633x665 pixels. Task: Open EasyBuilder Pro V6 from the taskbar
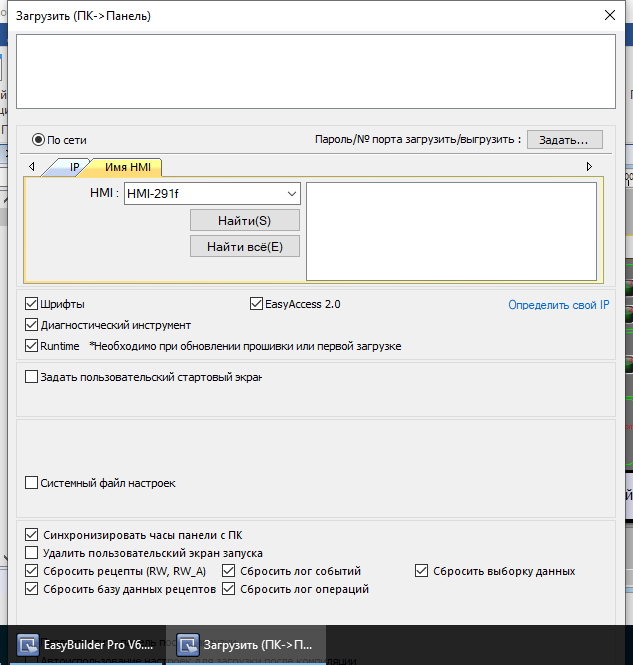[86, 645]
